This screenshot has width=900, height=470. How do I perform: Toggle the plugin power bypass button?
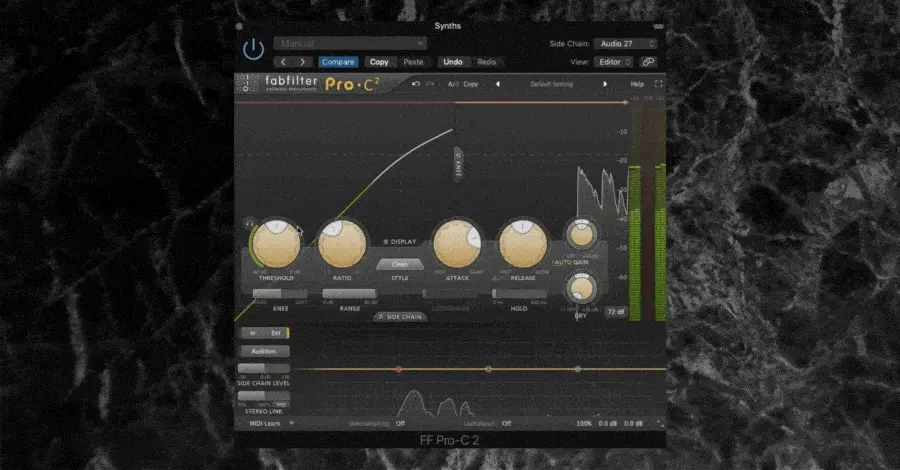(253, 50)
